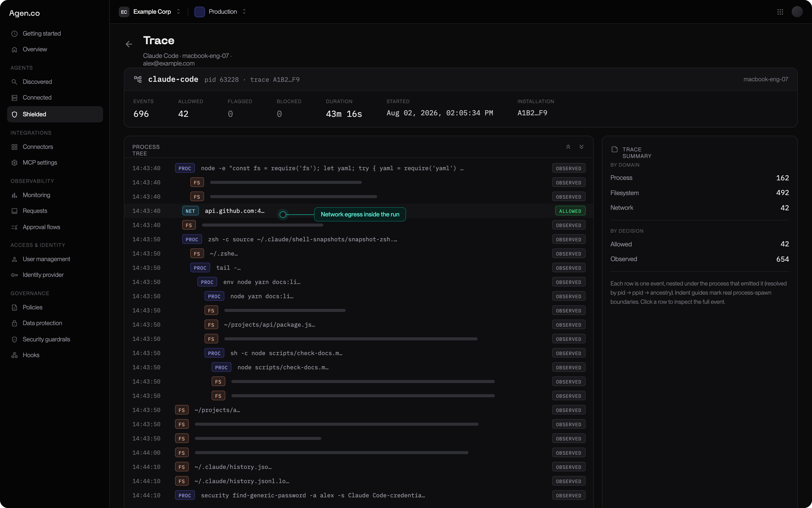812x508 pixels.
Task: Click the Policies document icon
Action: click(x=14, y=307)
